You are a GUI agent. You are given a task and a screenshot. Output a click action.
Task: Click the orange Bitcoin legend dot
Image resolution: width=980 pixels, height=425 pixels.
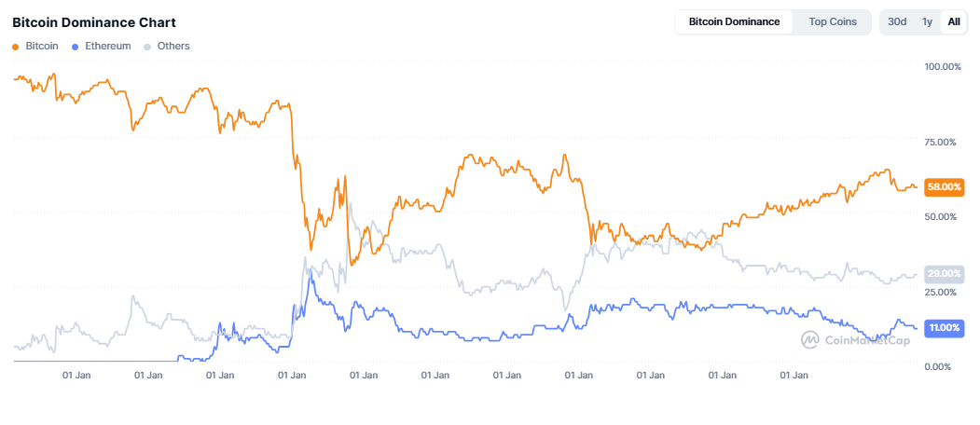(x=16, y=46)
